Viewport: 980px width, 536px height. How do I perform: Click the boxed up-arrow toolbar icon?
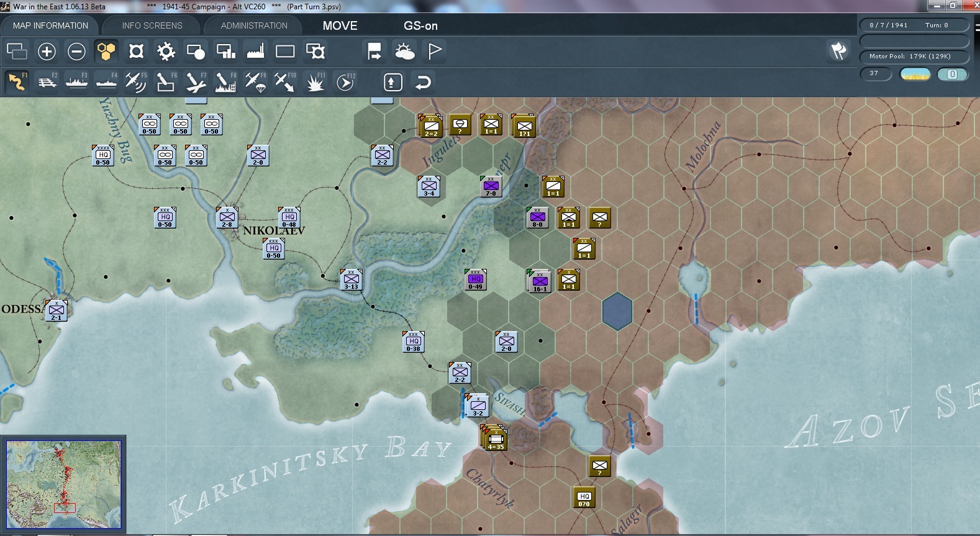[x=393, y=82]
